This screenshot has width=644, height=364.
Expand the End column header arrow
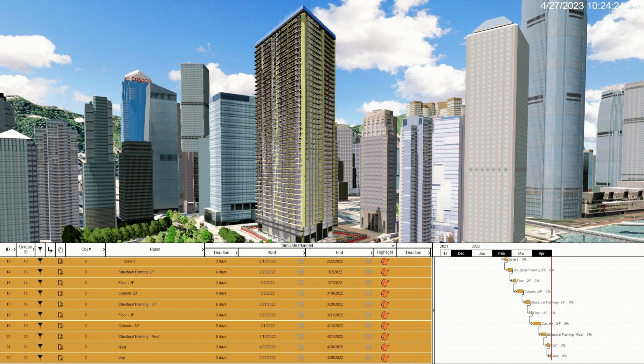(372, 253)
